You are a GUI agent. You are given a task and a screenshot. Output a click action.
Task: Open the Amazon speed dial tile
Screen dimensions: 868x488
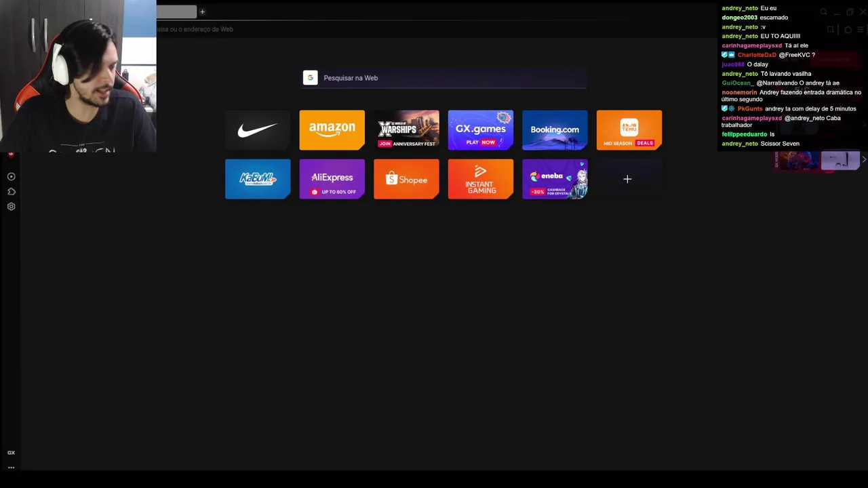click(x=332, y=129)
